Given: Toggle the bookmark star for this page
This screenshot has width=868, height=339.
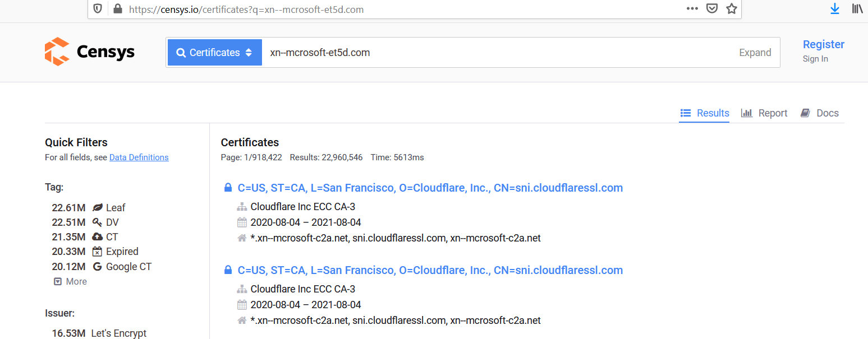Looking at the screenshot, I should click(731, 9).
